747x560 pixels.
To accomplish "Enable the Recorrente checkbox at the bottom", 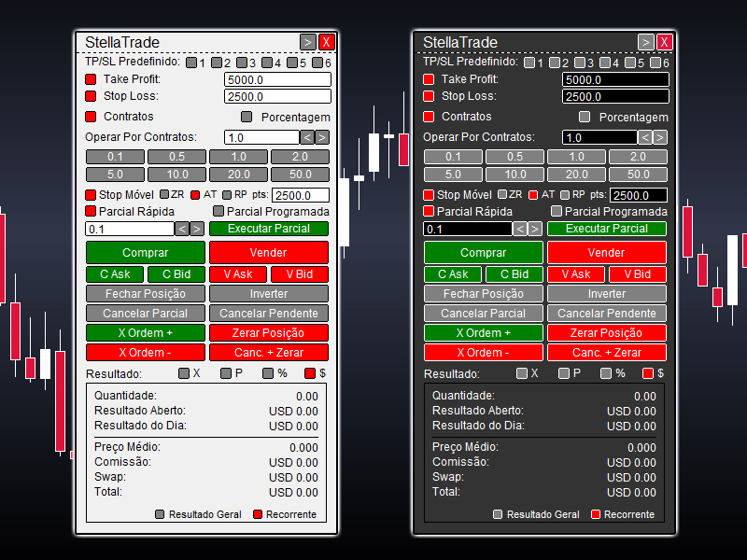I will pos(257,513).
